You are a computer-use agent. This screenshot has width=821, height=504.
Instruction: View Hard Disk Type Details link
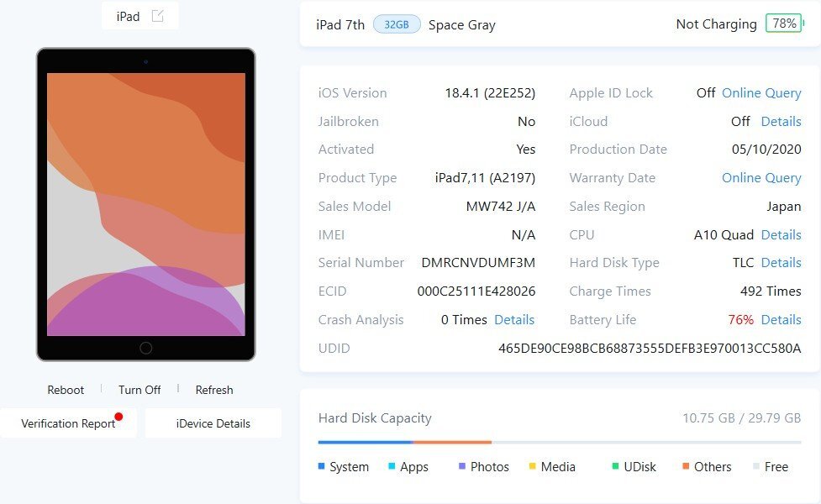(781, 263)
